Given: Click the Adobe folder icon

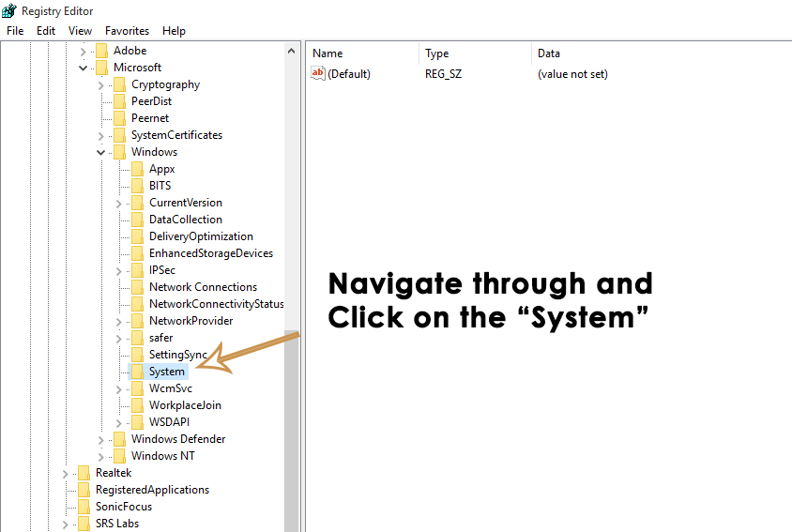Looking at the screenshot, I should (x=102, y=51).
